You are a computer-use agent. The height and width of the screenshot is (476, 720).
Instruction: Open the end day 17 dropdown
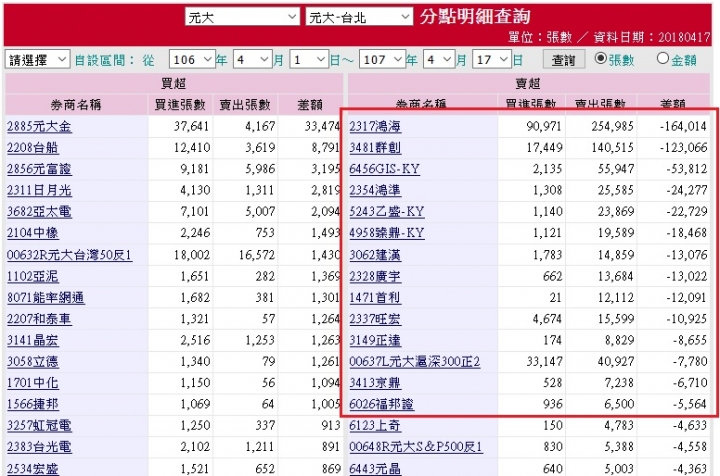491,60
